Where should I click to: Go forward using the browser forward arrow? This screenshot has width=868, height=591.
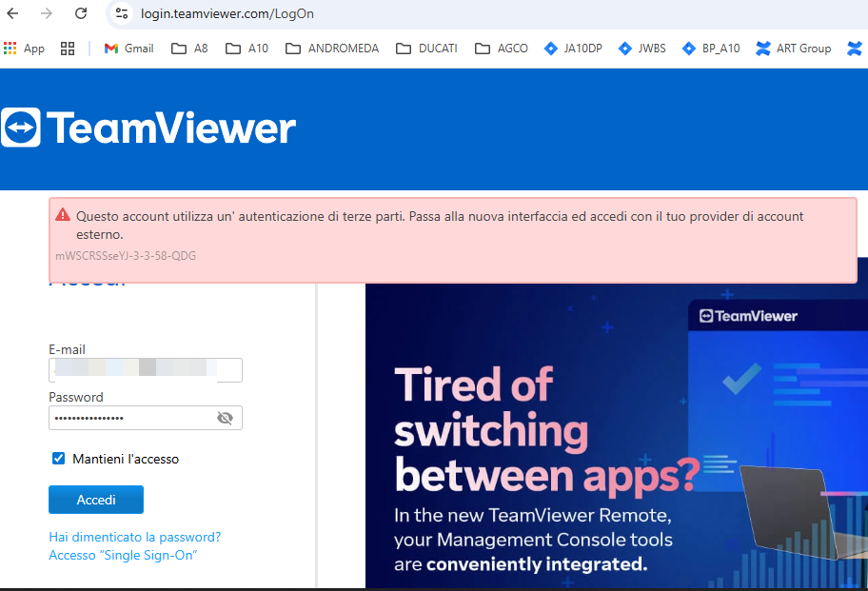(47, 13)
